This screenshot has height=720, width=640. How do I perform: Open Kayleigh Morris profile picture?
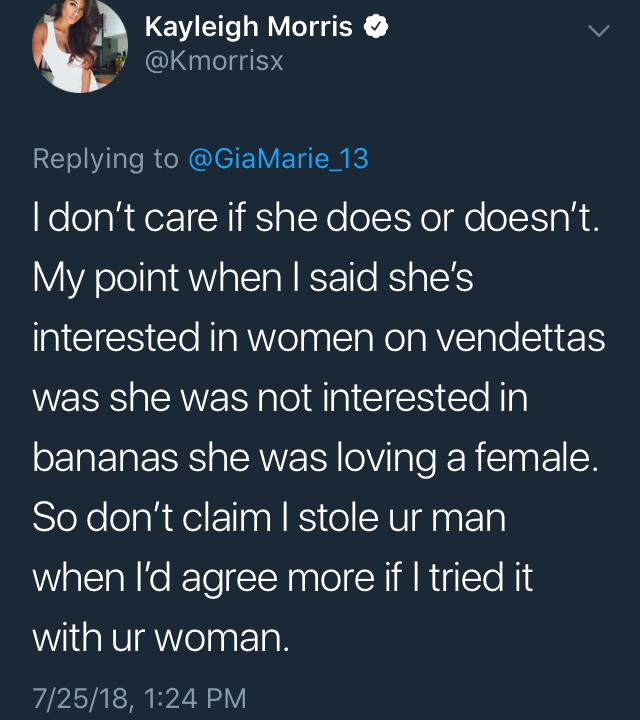[80, 45]
